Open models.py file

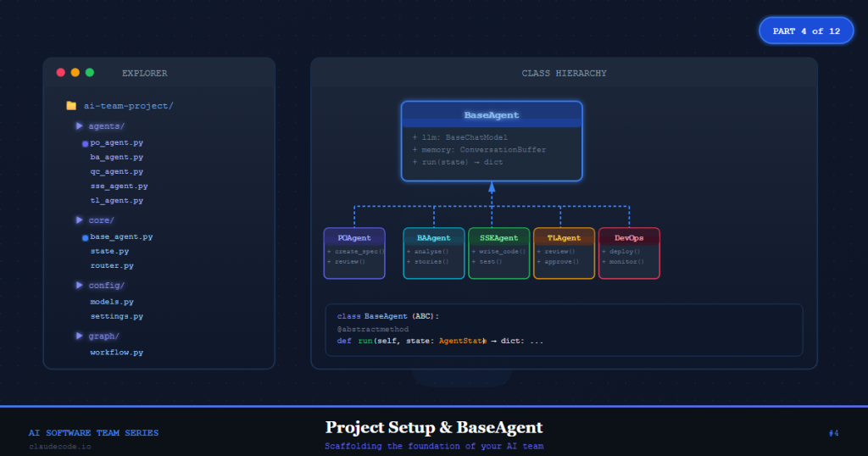coord(112,302)
